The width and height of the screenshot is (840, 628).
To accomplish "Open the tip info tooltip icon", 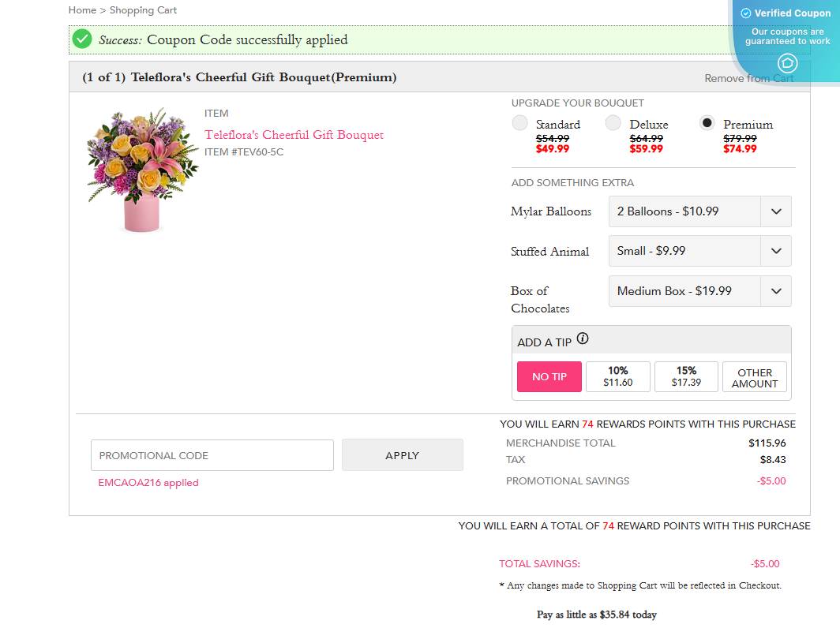I will click(x=583, y=338).
